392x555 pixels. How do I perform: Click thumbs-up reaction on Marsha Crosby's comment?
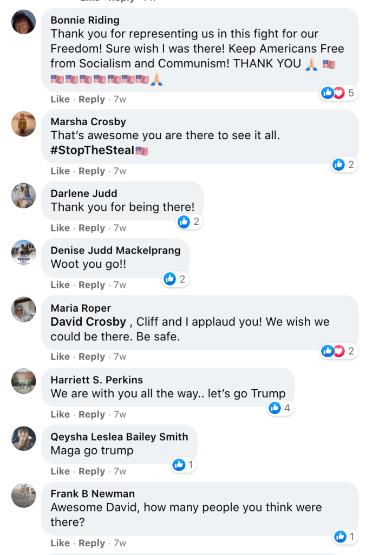339,164
